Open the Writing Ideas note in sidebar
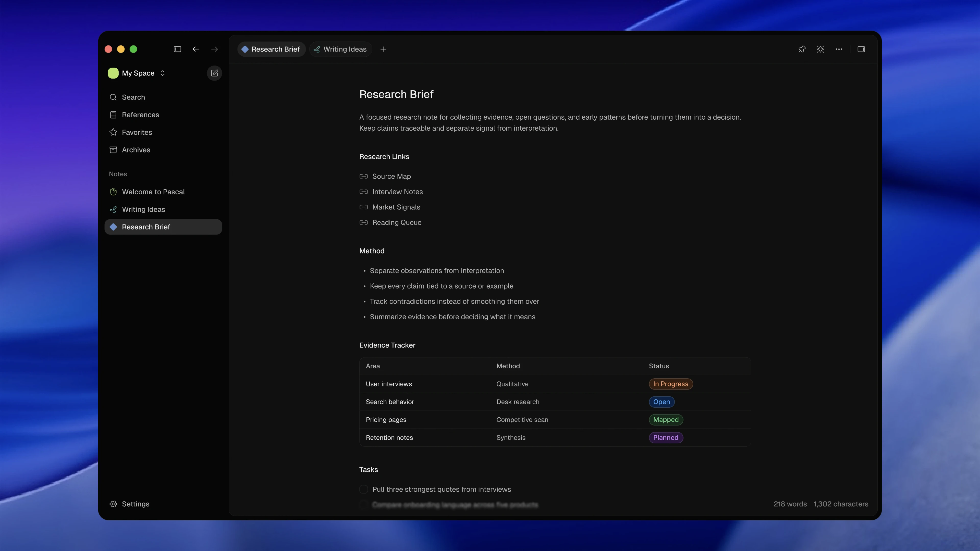The width and height of the screenshot is (980, 551). (x=163, y=209)
